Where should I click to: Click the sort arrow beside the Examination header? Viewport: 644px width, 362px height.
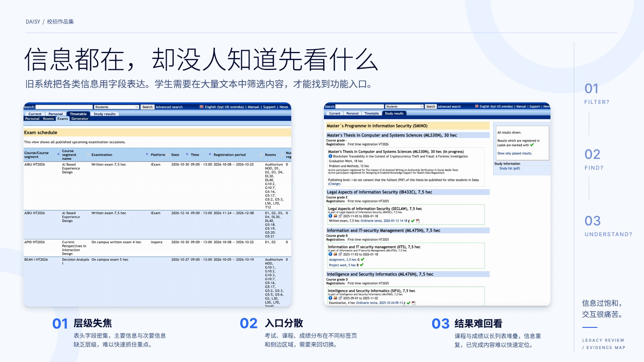pyautogui.click(x=147, y=154)
